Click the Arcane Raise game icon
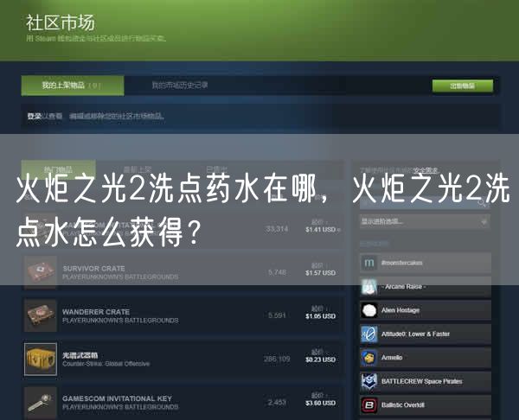Viewport: 519px width, 420px height. 368,287
